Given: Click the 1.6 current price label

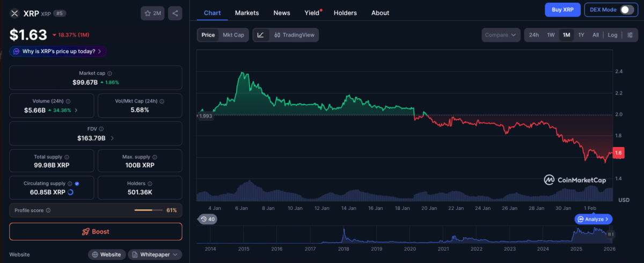Looking at the screenshot, I should [x=619, y=152].
